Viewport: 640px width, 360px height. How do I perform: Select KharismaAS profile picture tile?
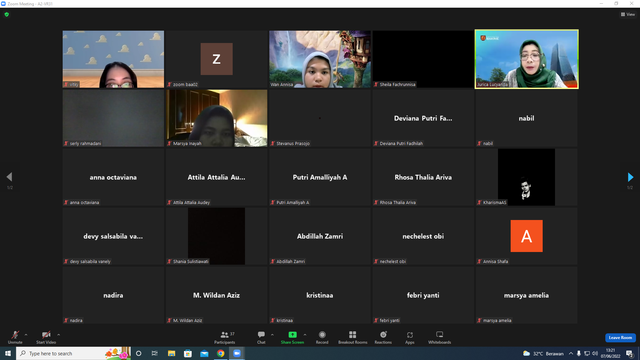(x=526, y=177)
